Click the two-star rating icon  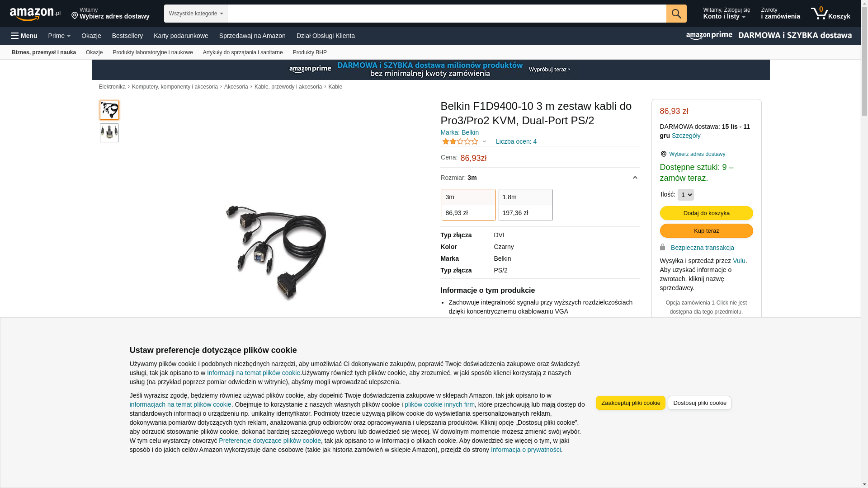pos(460,141)
